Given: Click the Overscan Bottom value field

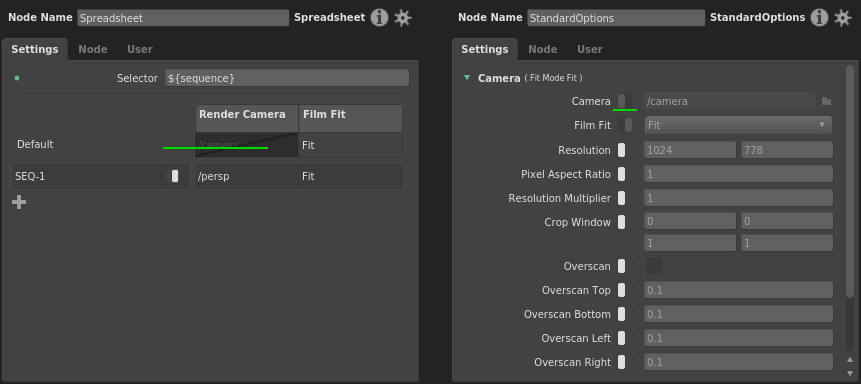Looking at the screenshot, I should 739,314.
